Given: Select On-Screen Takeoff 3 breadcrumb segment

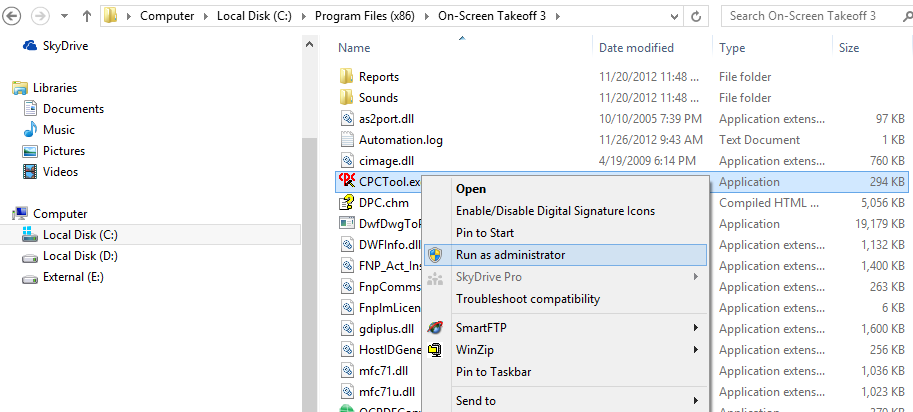Looking at the screenshot, I should click(x=492, y=16).
